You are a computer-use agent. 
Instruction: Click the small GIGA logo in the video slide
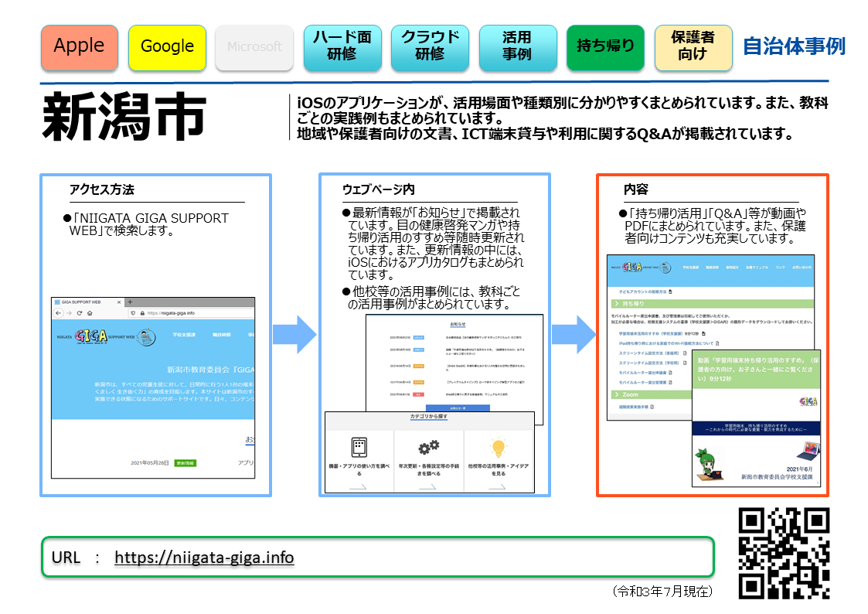[808, 401]
